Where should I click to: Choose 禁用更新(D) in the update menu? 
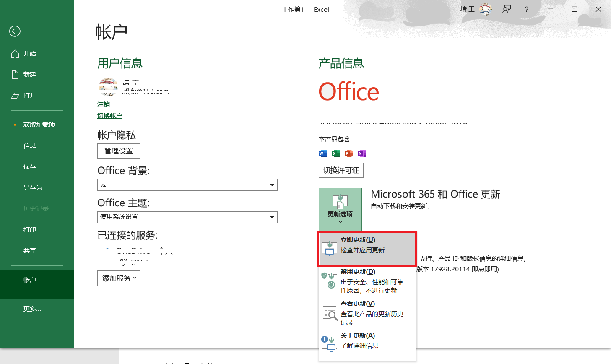367,281
